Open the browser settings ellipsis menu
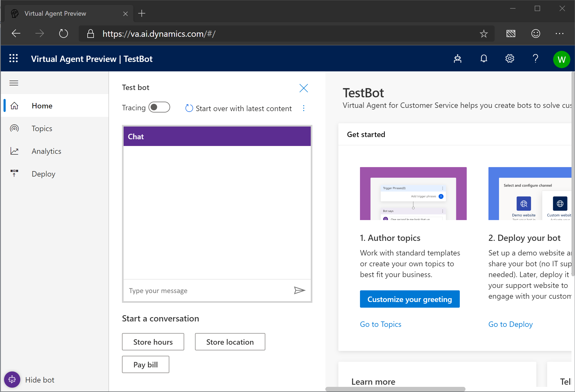575x392 pixels. tap(559, 34)
